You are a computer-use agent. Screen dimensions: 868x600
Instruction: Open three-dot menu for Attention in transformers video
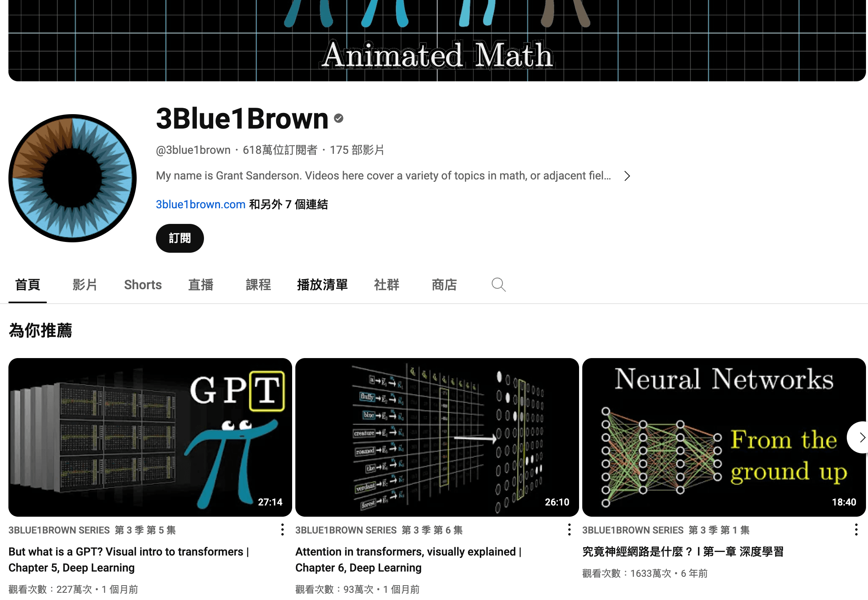point(569,530)
